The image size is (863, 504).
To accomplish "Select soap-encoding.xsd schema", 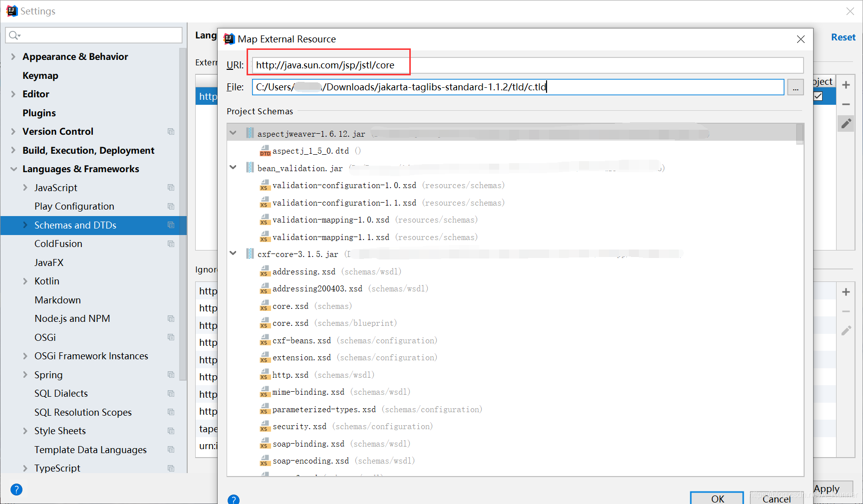I will pos(310,461).
